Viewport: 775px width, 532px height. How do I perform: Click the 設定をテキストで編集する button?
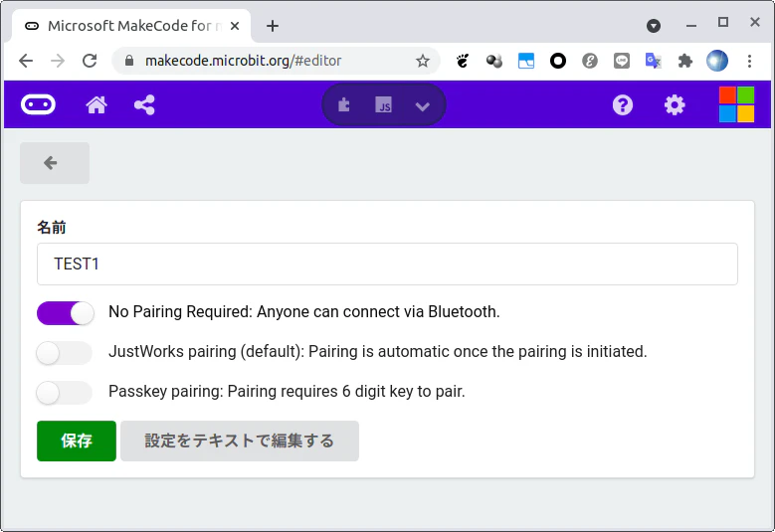pyautogui.click(x=240, y=441)
